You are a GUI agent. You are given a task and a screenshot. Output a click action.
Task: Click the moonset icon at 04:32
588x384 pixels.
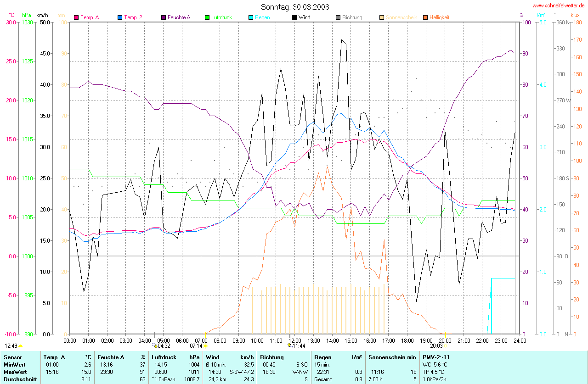pyautogui.click(x=155, y=345)
